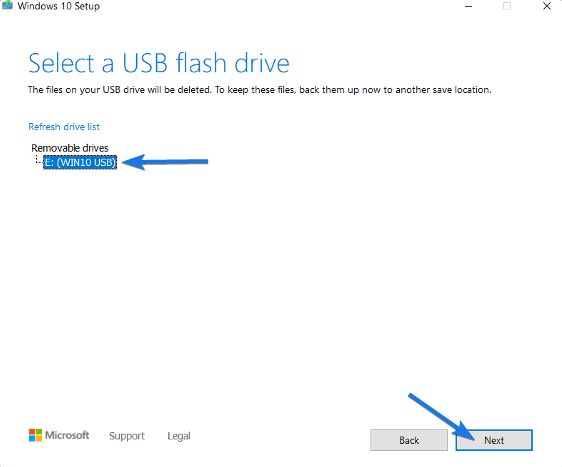Image resolution: width=562 pixels, height=467 pixels.
Task: Choose the E: (WIN10 USB) drive
Action: [x=80, y=162]
